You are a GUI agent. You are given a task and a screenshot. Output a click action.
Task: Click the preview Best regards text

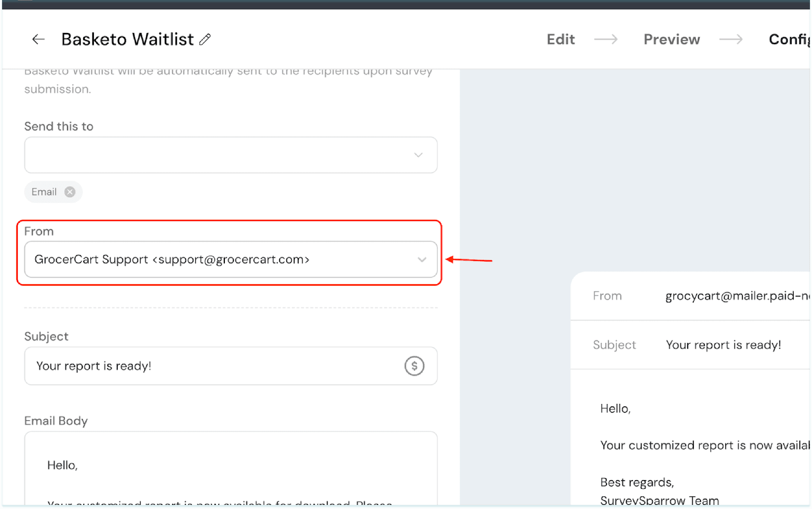pyautogui.click(x=637, y=482)
